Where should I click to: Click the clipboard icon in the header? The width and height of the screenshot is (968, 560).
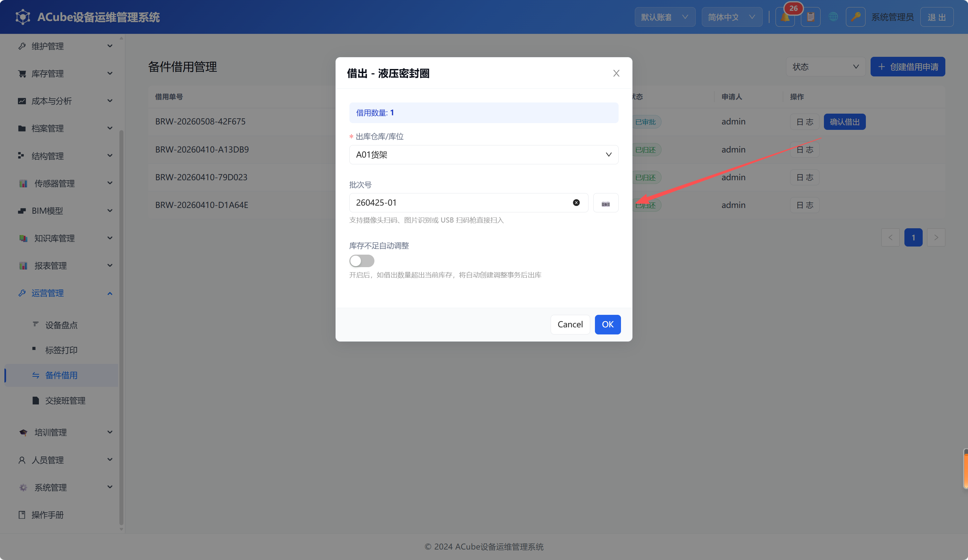coord(810,17)
